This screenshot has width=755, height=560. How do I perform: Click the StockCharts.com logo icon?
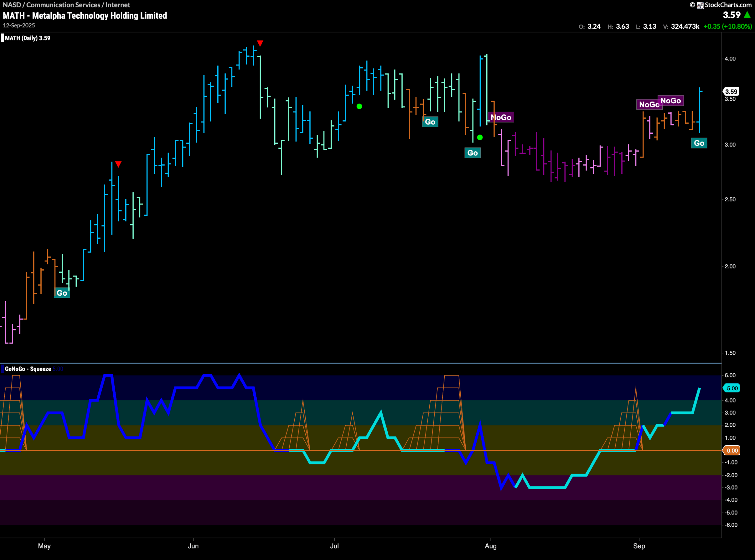700,5
